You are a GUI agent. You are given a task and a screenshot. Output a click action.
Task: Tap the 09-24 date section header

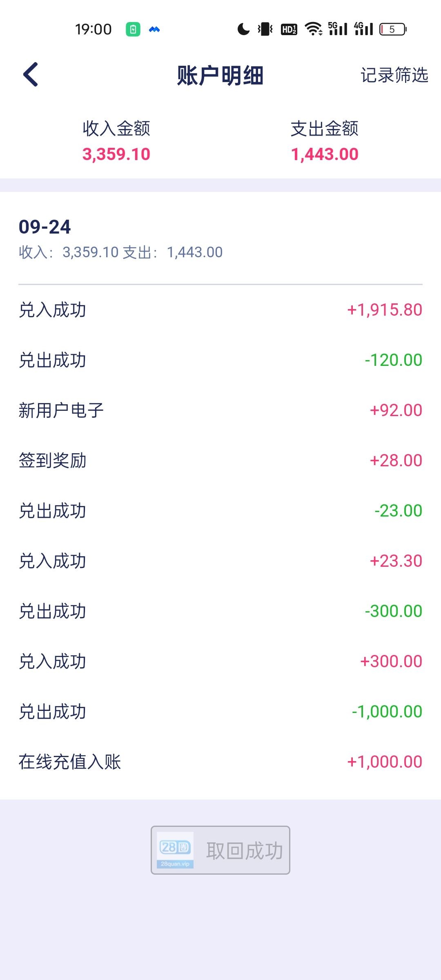point(45,227)
